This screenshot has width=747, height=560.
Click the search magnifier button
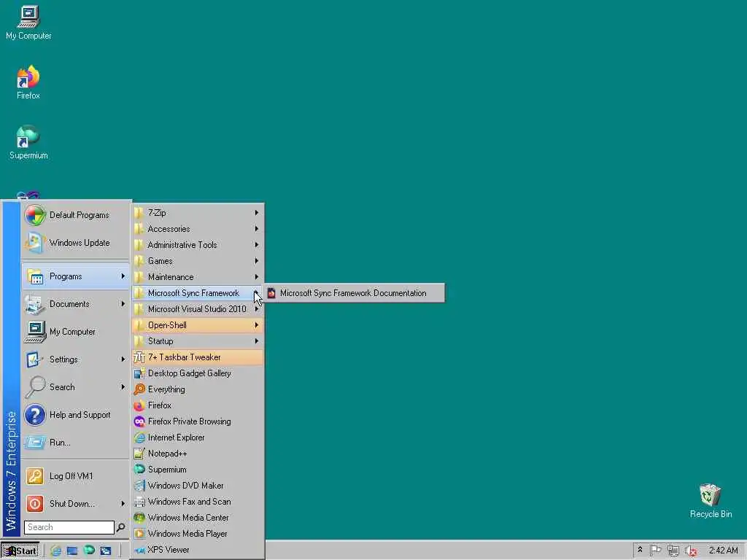tap(121, 527)
